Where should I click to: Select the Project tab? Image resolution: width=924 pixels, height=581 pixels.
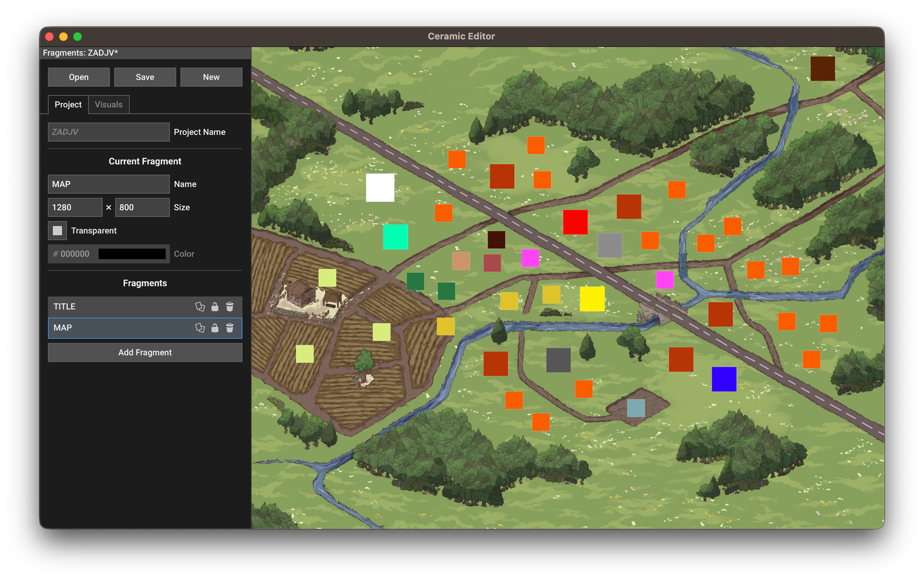point(68,104)
